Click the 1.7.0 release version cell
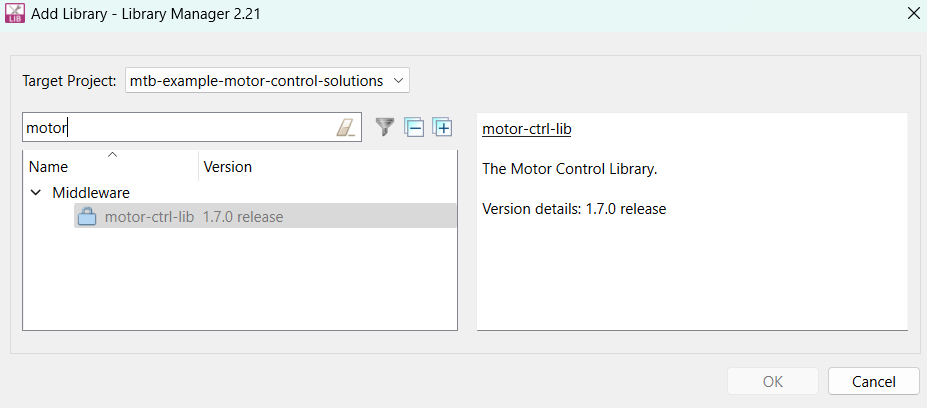The image size is (927, 408). coord(243,217)
